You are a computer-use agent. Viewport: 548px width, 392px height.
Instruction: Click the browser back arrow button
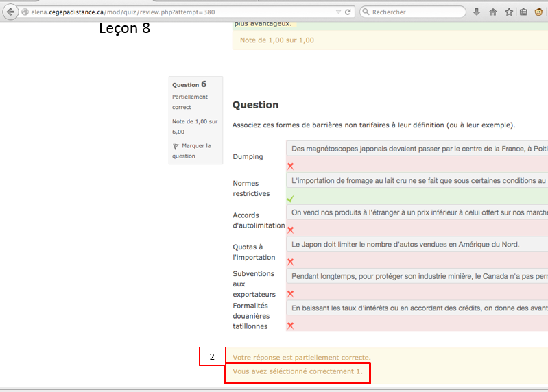(10, 12)
